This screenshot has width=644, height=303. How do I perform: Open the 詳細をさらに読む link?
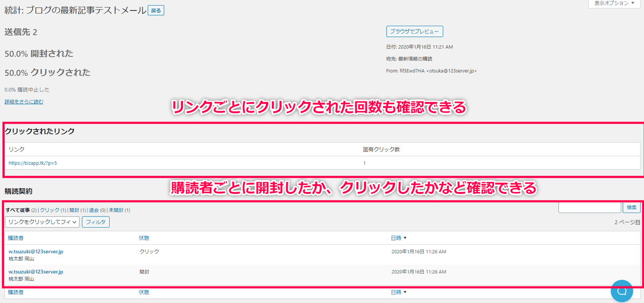click(x=24, y=102)
